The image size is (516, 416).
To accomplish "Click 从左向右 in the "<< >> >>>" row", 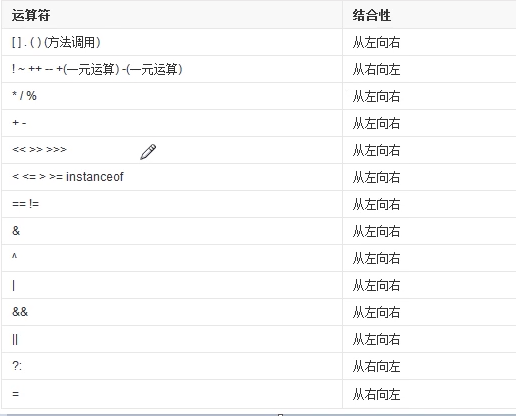I will point(376,151).
